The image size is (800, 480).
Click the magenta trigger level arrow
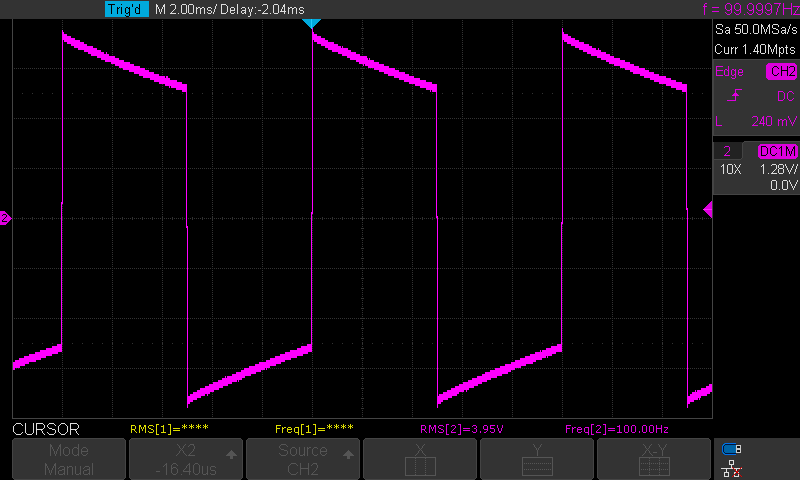pyautogui.click(x=708, y=209)
